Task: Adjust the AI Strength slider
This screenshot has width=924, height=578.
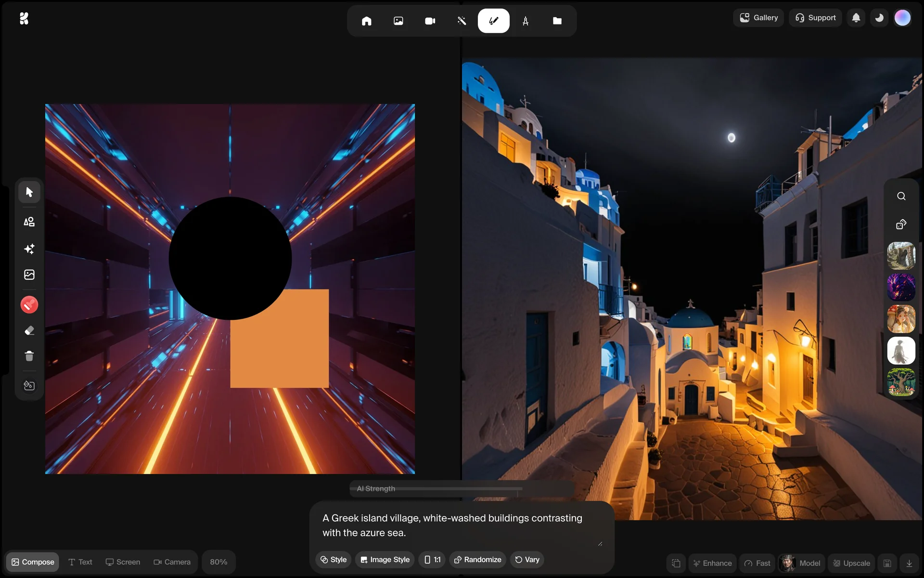Action: (x=462, y=488)
